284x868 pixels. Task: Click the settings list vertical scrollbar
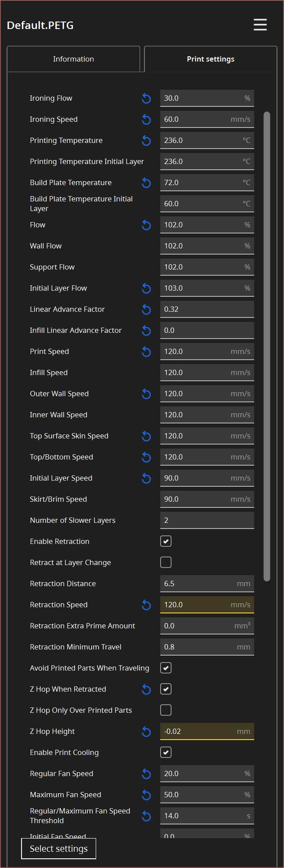266,346
